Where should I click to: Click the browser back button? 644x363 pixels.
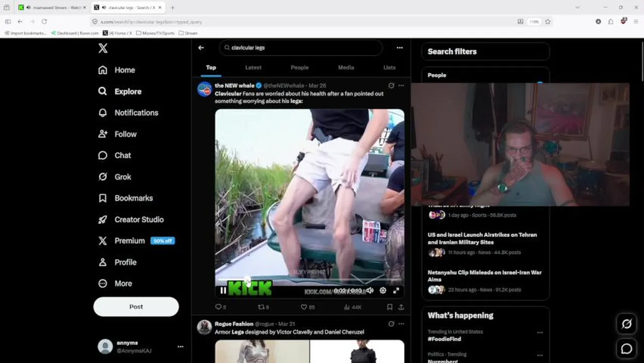point(20,22)
